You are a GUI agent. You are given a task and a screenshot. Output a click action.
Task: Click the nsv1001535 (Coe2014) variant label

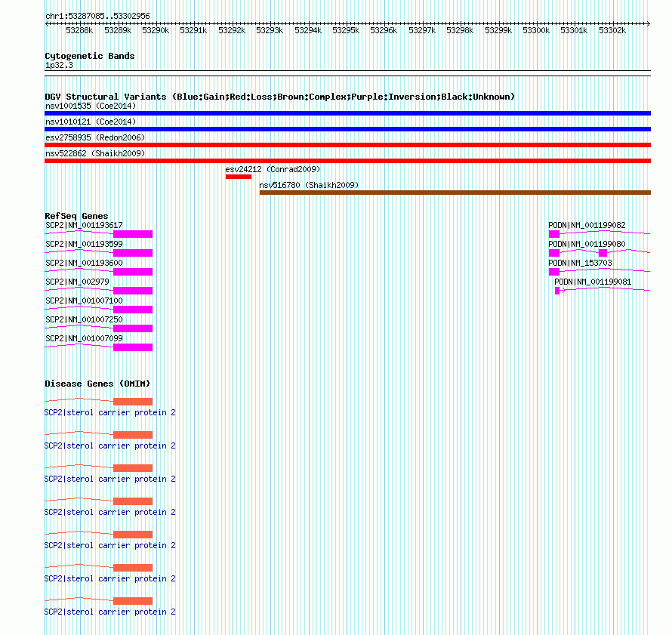(x=91, y=106)
